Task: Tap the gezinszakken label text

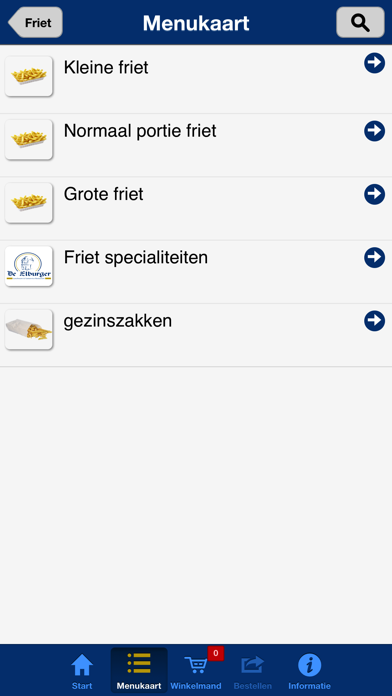Action: point(118,321)
